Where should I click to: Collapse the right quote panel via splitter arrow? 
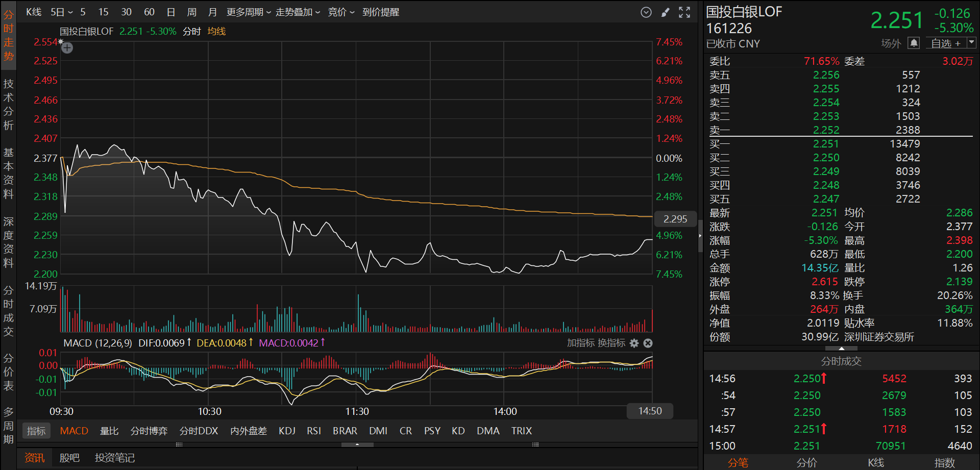click(x=700, y=236)
